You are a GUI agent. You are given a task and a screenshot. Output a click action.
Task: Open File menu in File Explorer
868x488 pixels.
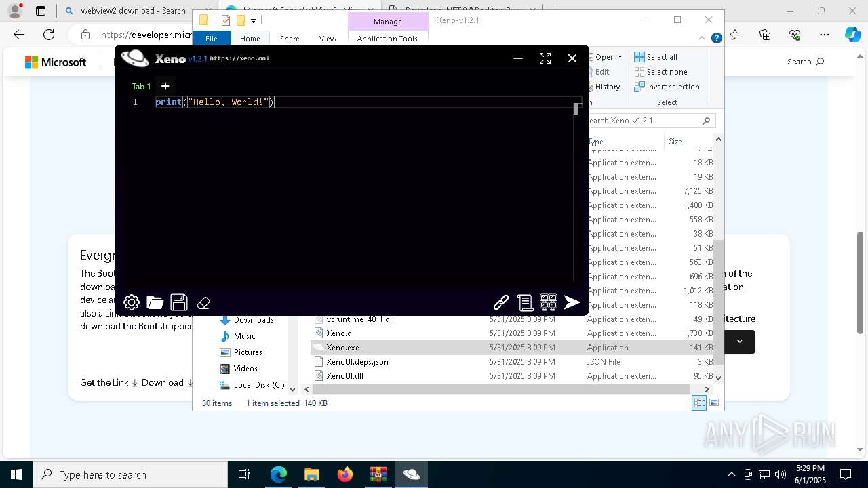[x=212, y=39]
